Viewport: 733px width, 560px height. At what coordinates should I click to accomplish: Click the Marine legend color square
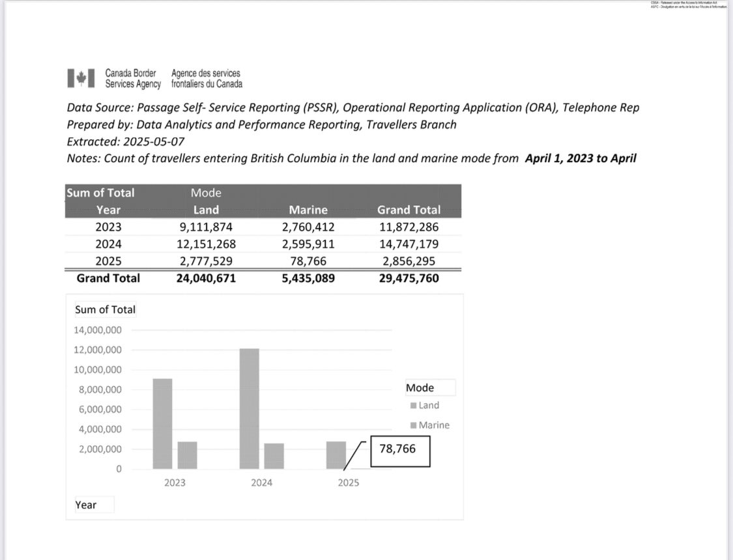point(413,425)
